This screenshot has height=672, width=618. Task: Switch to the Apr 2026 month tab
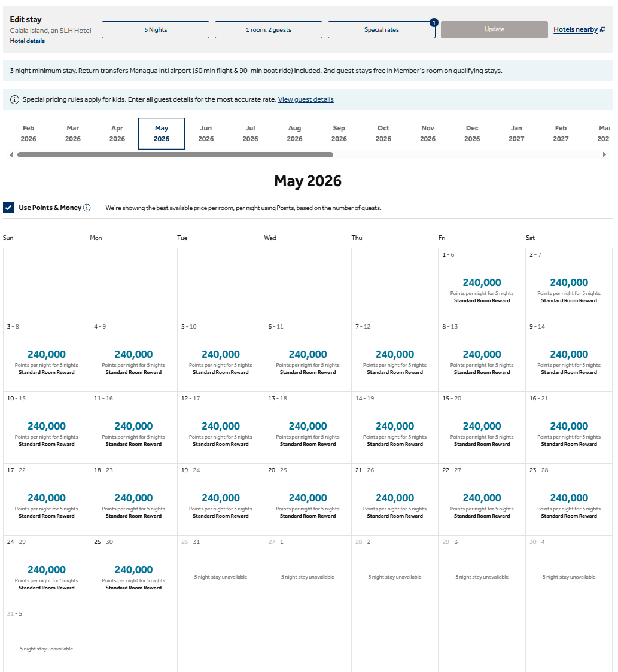pyautogui.click(x=117, y=133)
